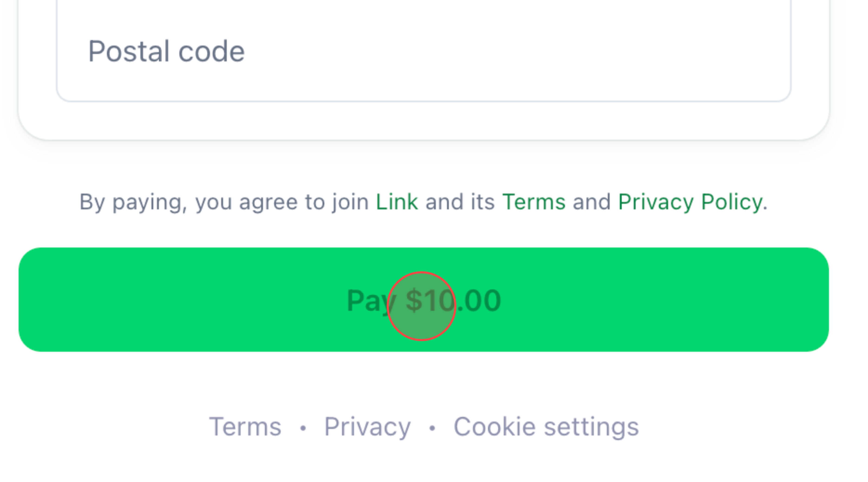Screen dimensions: 868x482
Task: Manage cookies via Cookie settings
Action: (546, 426)
